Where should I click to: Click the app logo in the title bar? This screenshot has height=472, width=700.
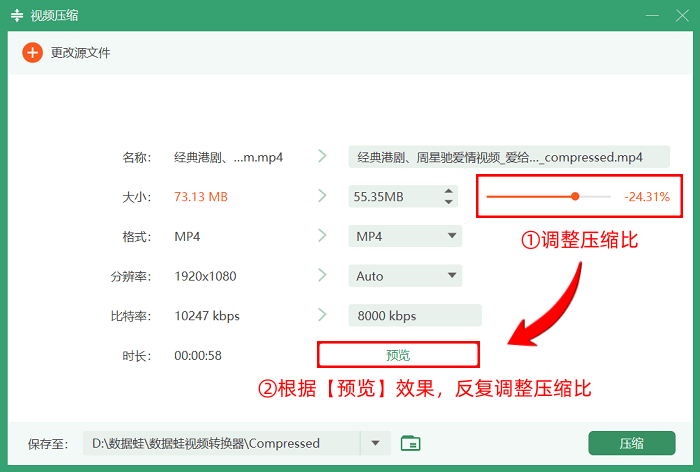pyautogui.click(x=17, y=15)
